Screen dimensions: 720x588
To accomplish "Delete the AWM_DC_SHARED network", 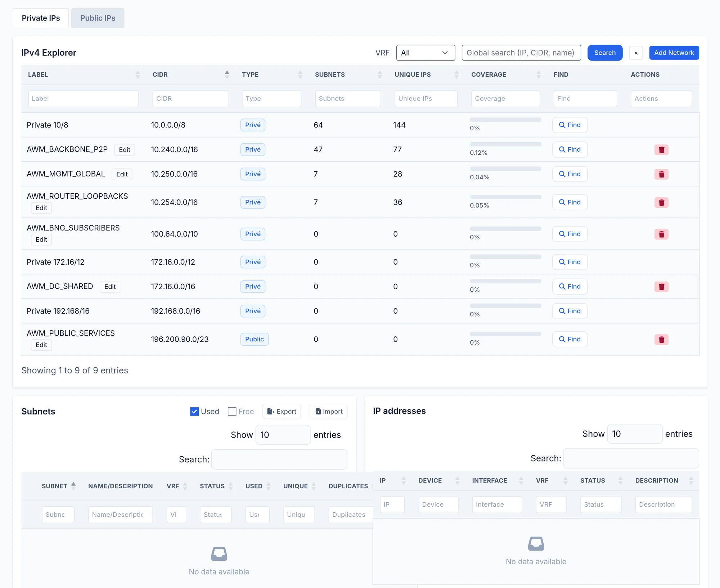I will point(661,287).
